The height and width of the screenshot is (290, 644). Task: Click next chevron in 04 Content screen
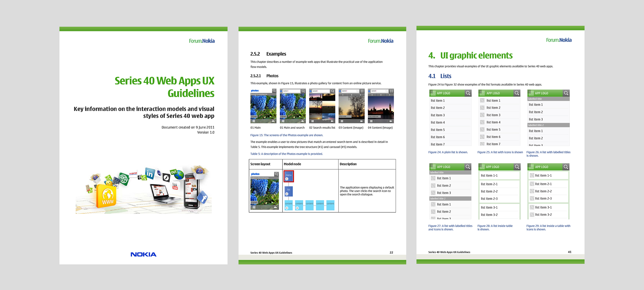(x=389, y=95)
